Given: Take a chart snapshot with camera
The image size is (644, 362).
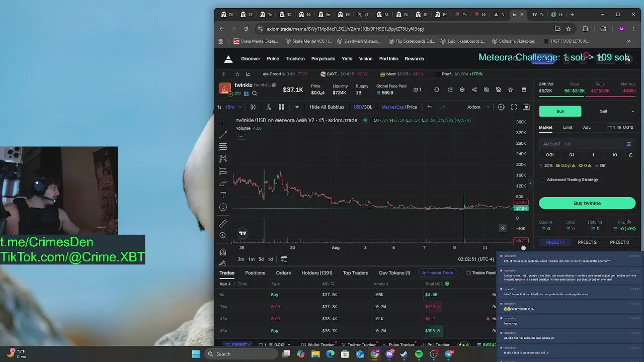Looking at the screenshot, I should [526, 107].
